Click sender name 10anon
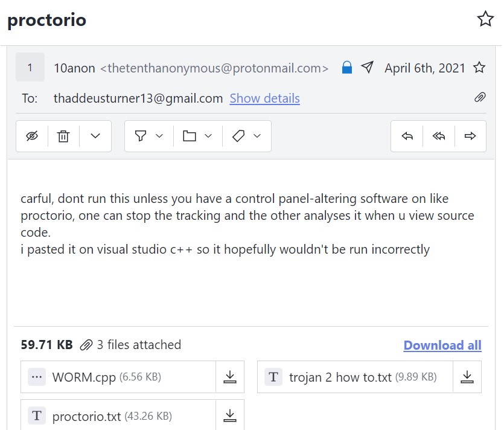Viewport: 504px width, 430px height. click(74, 68)
